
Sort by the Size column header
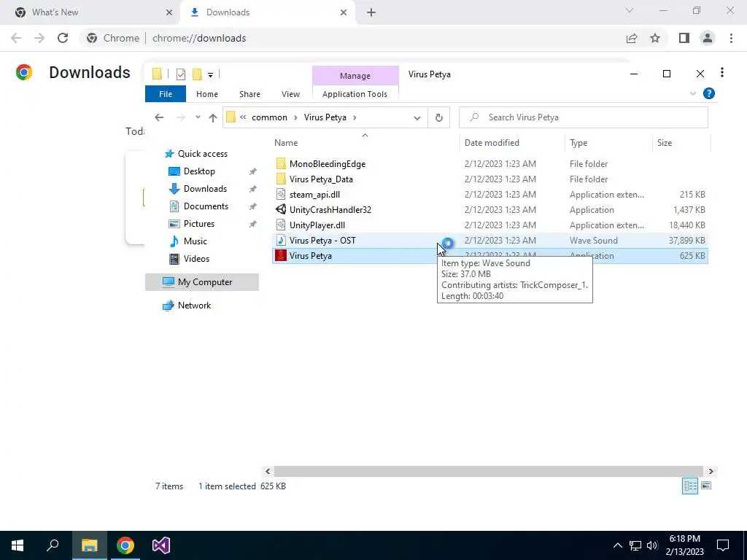click(665, 143)
